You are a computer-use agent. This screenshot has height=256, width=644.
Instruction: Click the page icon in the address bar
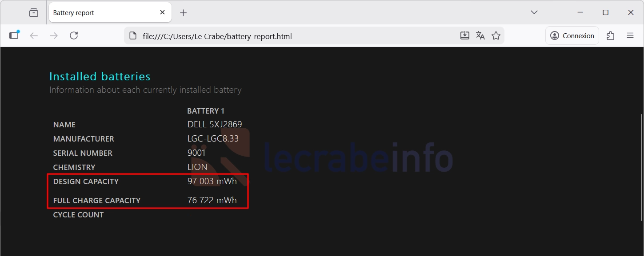click(132, 36)
